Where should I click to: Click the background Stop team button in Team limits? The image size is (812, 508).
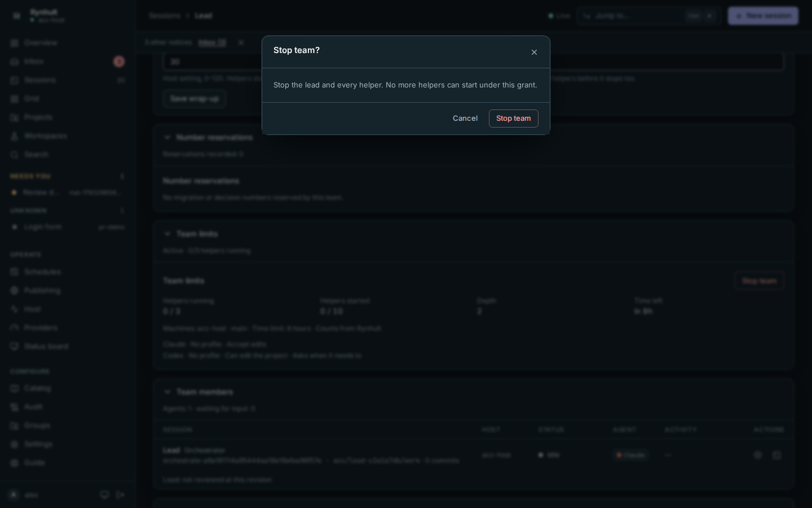pos(759,281)
